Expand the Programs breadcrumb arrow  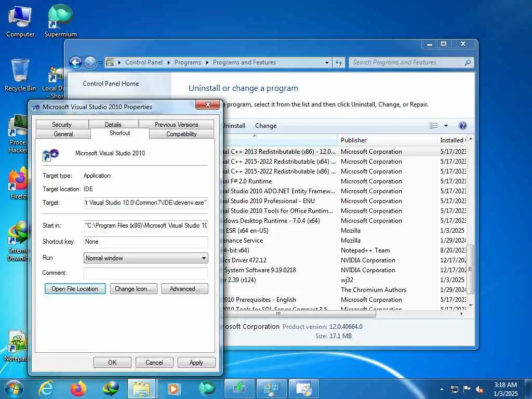tap(207, 62)
